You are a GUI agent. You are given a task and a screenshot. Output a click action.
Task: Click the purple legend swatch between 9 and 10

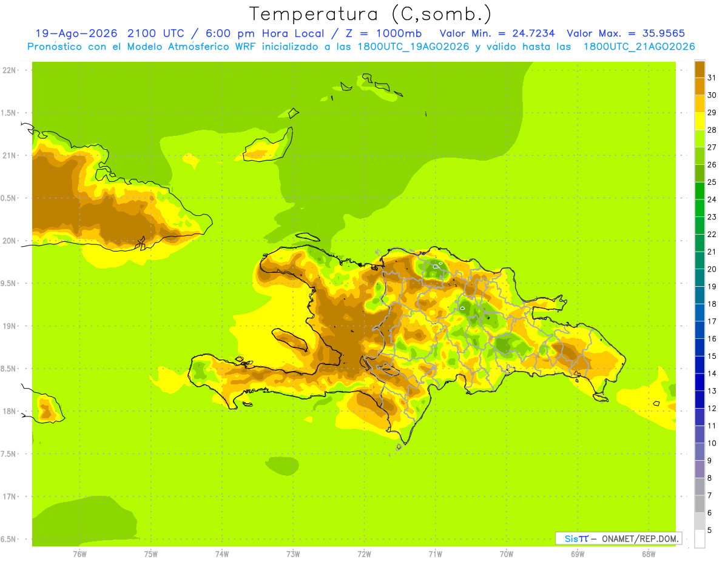(699, 452)
